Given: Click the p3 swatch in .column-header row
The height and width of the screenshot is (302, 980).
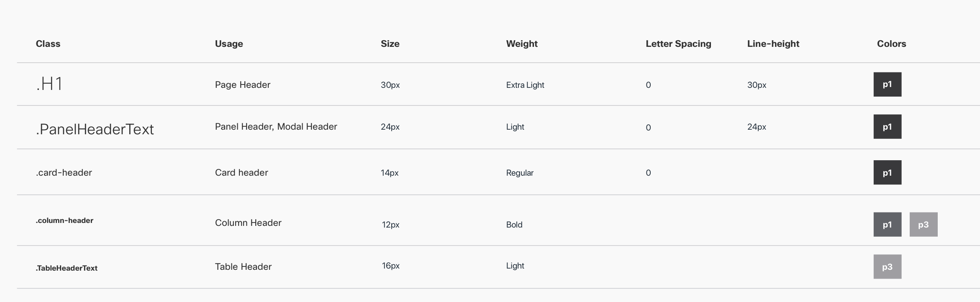Looking at the screenshot, I should [923, 225].
